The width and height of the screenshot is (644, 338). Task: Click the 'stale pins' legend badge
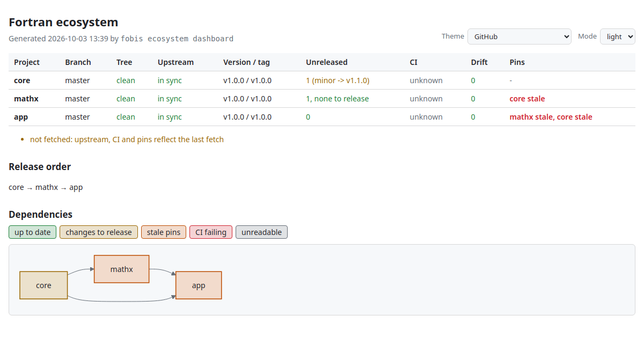tap(164, 232)
